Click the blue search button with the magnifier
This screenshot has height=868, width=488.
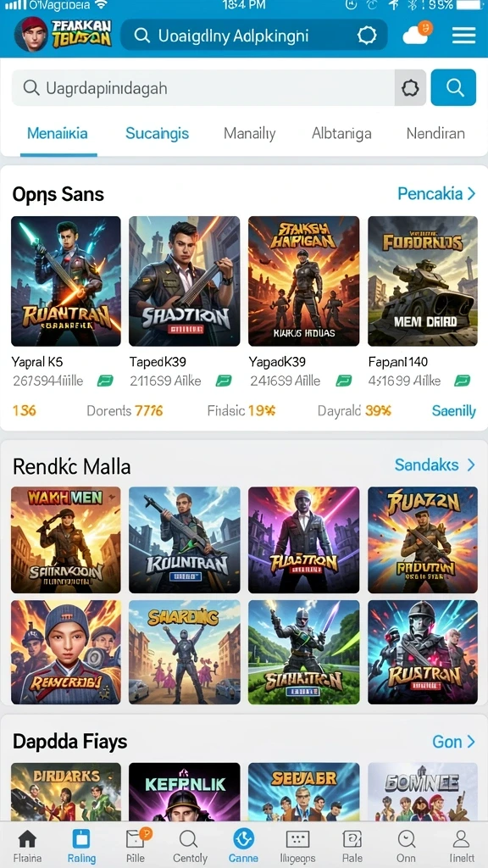coord(453,87)
